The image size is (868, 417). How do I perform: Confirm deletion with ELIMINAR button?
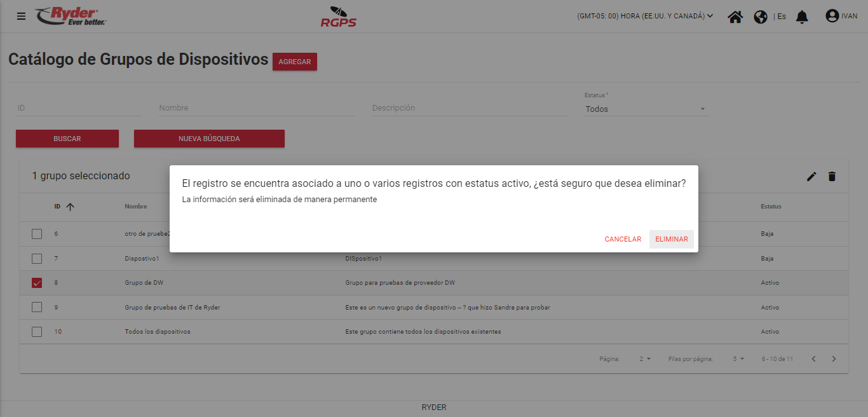tap(671, 239)
